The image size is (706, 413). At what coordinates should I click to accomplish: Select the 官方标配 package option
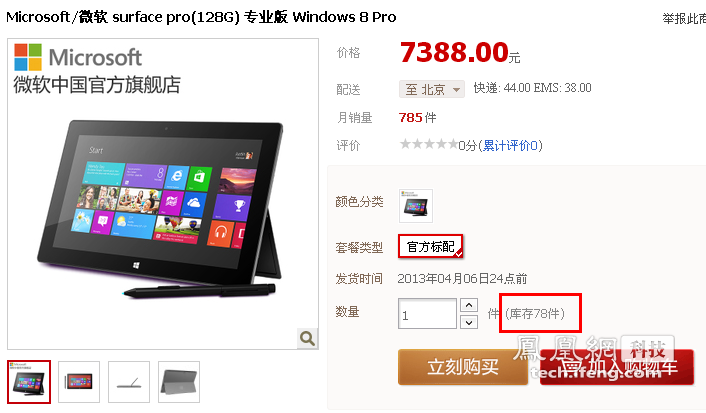(x=430, y=246)
